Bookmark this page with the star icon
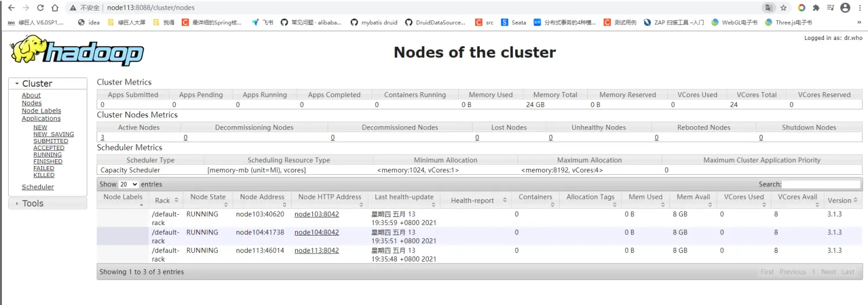The height and width of the screenshot is (305, 868). pos(784,8)
